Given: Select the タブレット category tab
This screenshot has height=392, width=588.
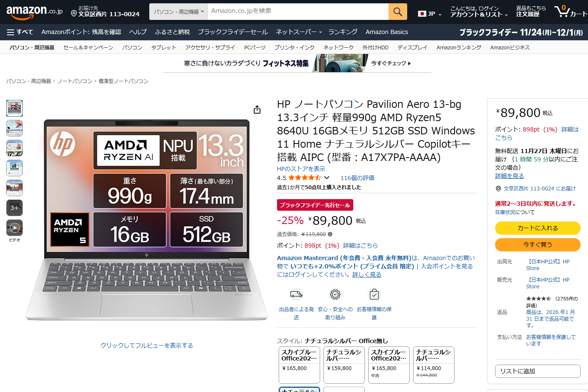Looking at the screenshot, I should [x=164, y=47].
